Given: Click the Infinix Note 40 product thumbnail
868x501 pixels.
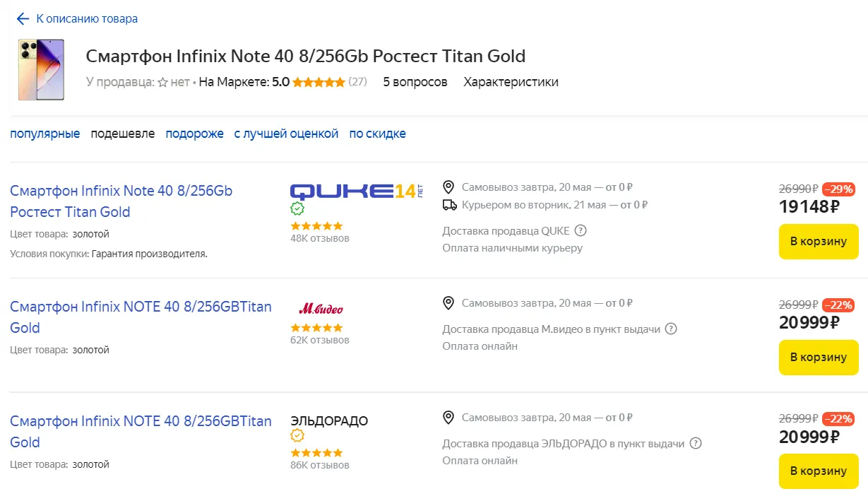Looking at the screenshot, I should click(x=41, y=69).
